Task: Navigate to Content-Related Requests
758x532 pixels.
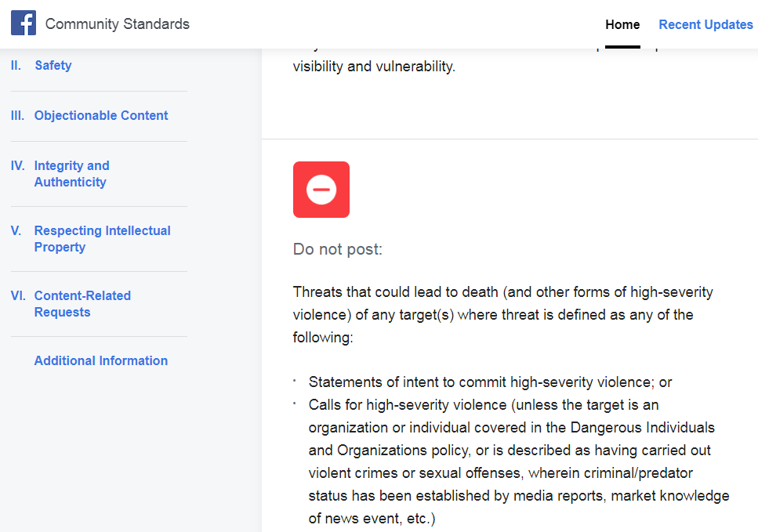Action: click(82, 304)
